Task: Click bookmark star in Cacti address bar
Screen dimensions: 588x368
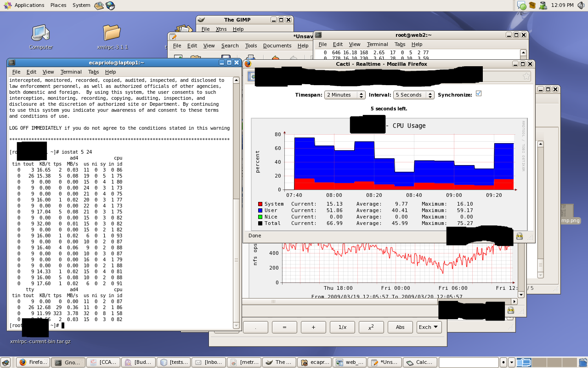Action: pyautogui.click(x=526, y=76)
